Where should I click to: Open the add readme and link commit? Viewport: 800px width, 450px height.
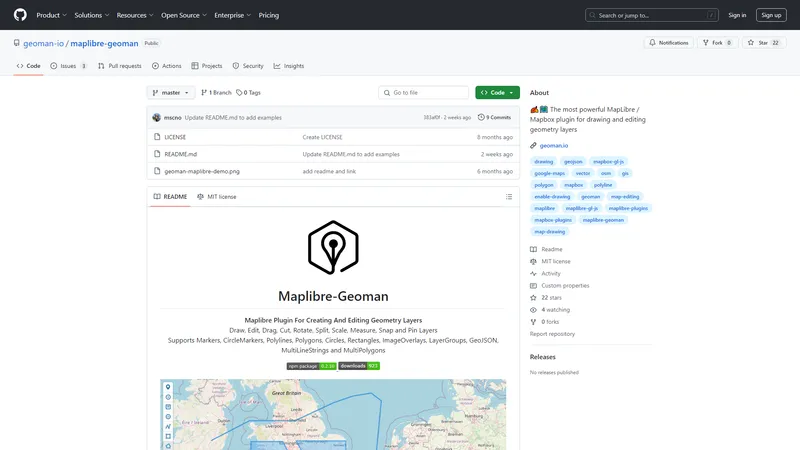[329, 171]
